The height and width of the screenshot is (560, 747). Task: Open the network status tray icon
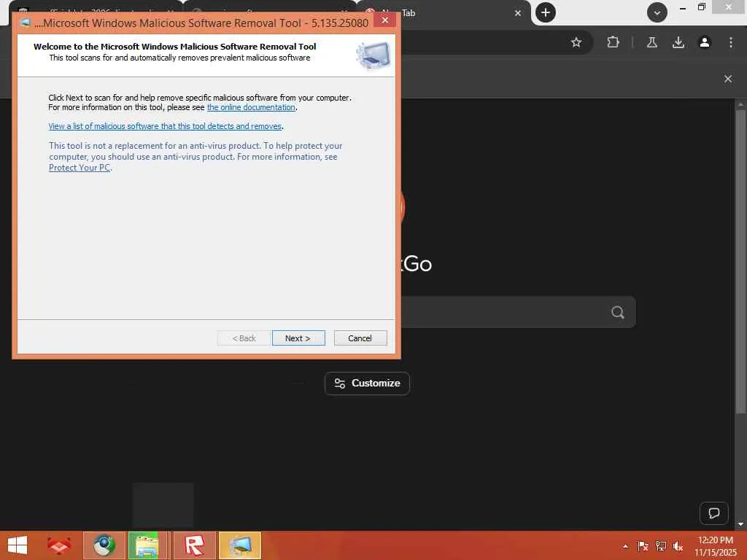click(661, 546)
